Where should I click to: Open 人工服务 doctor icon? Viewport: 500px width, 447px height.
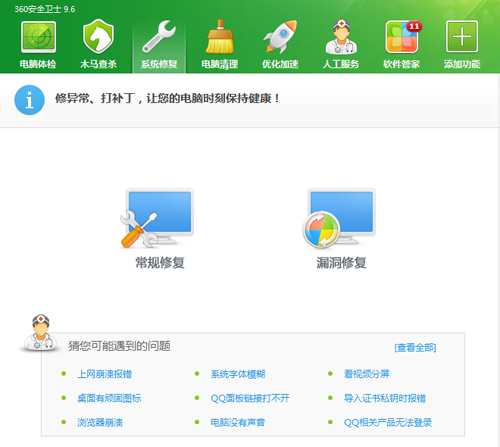(341, 37)
